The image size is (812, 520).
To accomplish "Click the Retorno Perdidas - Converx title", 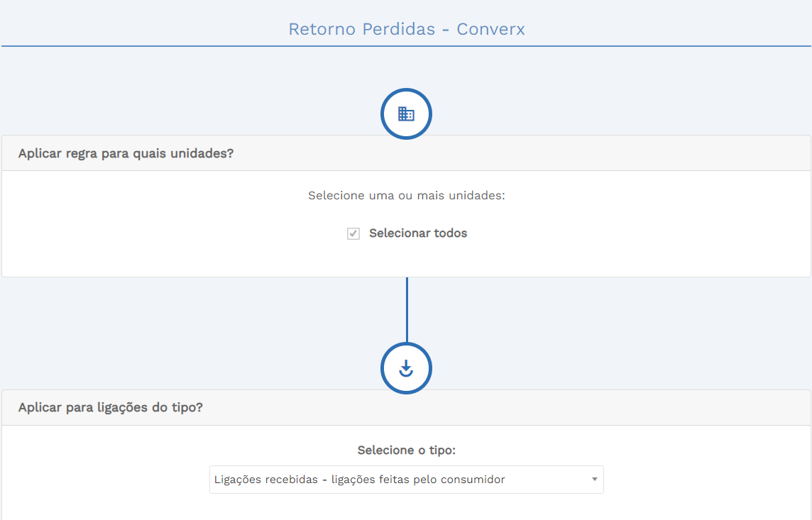I will tap(406, 29).
